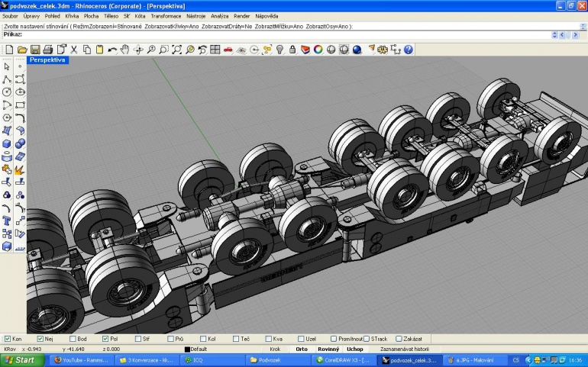Viewport: 588px width, 367px height.
Task: Check the Zakázat osnap checkbox
Action: (x=399, y=339)
